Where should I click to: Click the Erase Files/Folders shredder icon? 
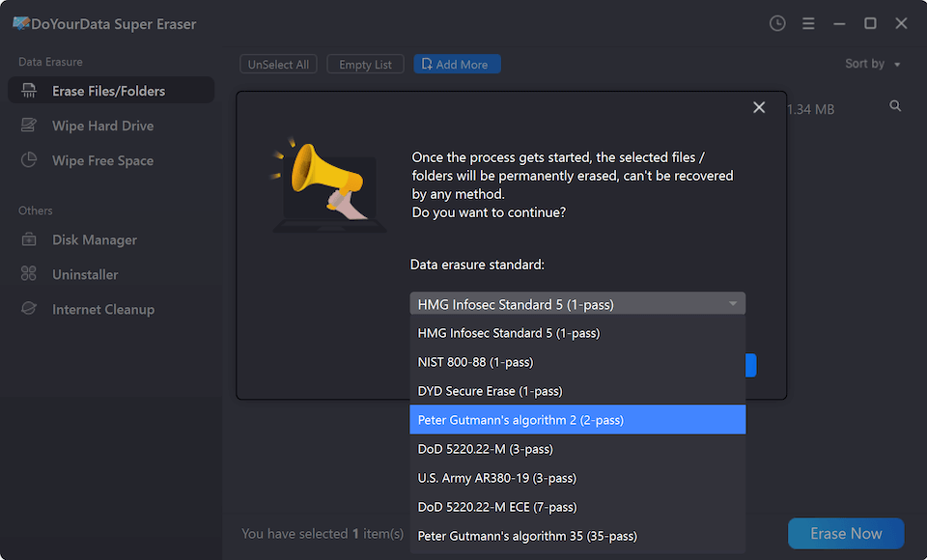pos(28,91)
